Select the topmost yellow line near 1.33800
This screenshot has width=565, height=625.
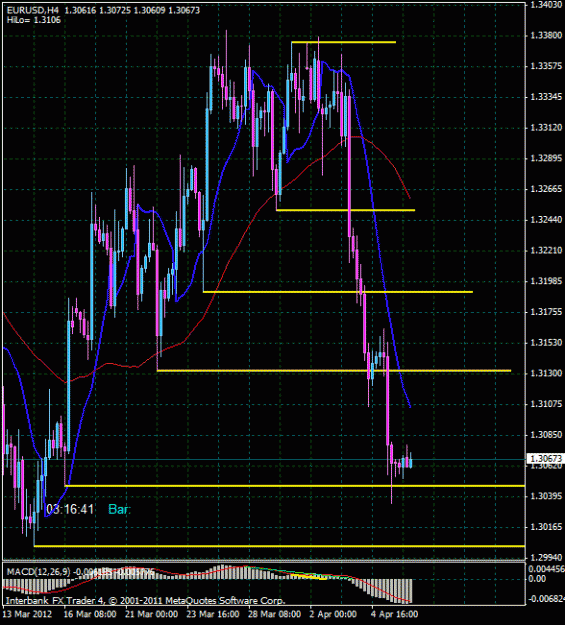pyautogui.click(x=343, y=42)
